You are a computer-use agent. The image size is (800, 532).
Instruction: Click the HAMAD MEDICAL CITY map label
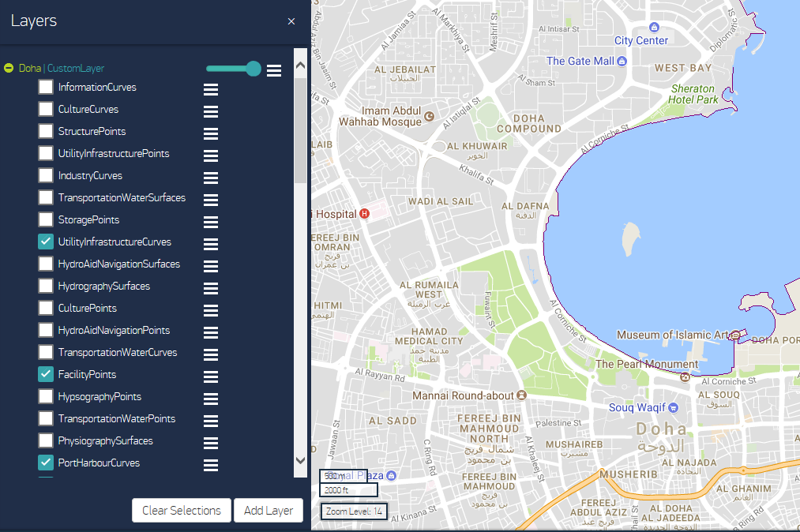pos(430,337)
